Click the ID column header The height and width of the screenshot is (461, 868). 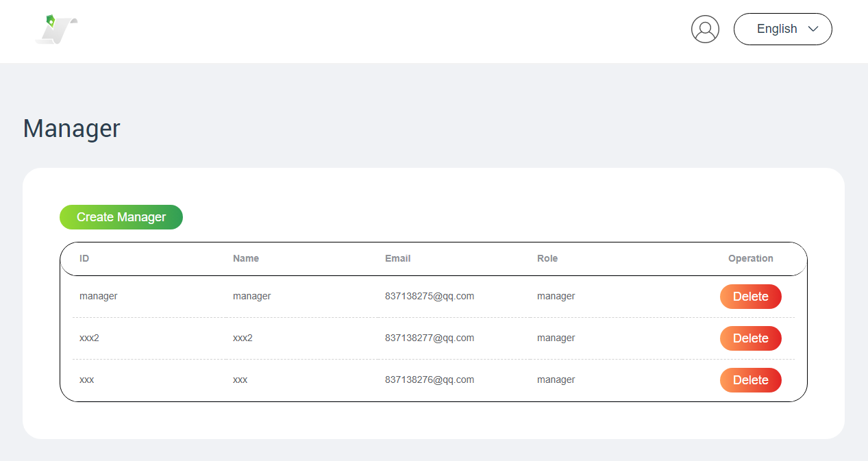(x=84, y=258)
